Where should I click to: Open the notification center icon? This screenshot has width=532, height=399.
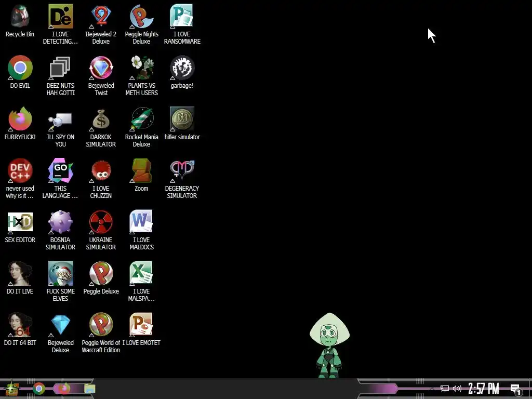pyautogui.click(x=515, y=389)
